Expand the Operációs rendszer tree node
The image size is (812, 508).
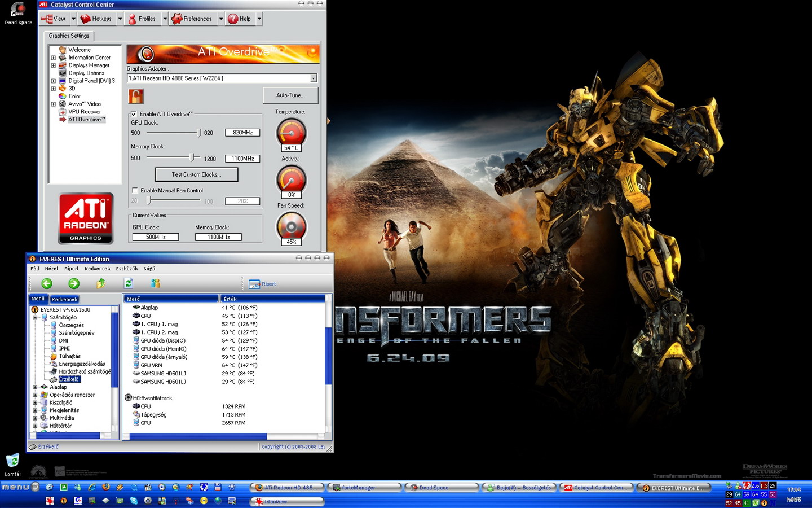pyautogui.click(x=35, y=395)
